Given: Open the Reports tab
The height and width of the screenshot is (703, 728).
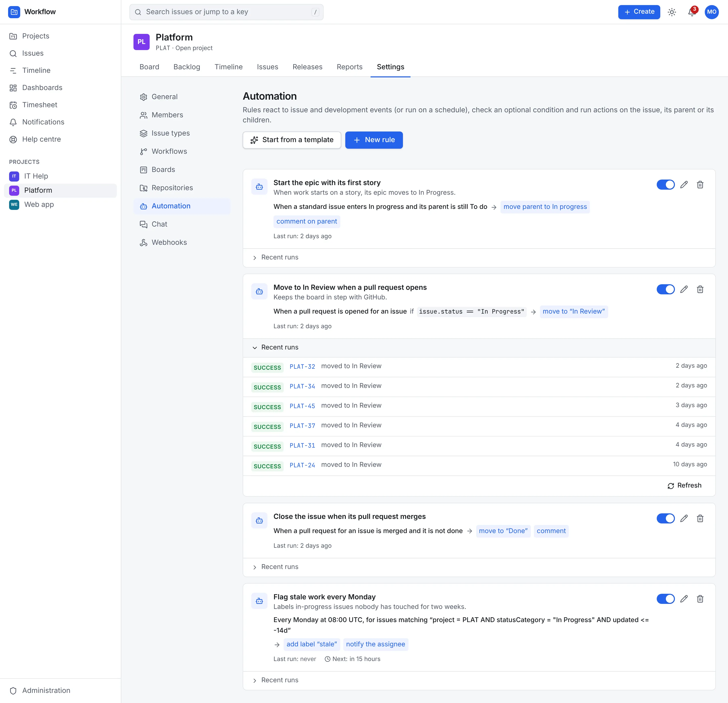Looking at the screenshot, I should pyautogui.click(x=350, y=67).
